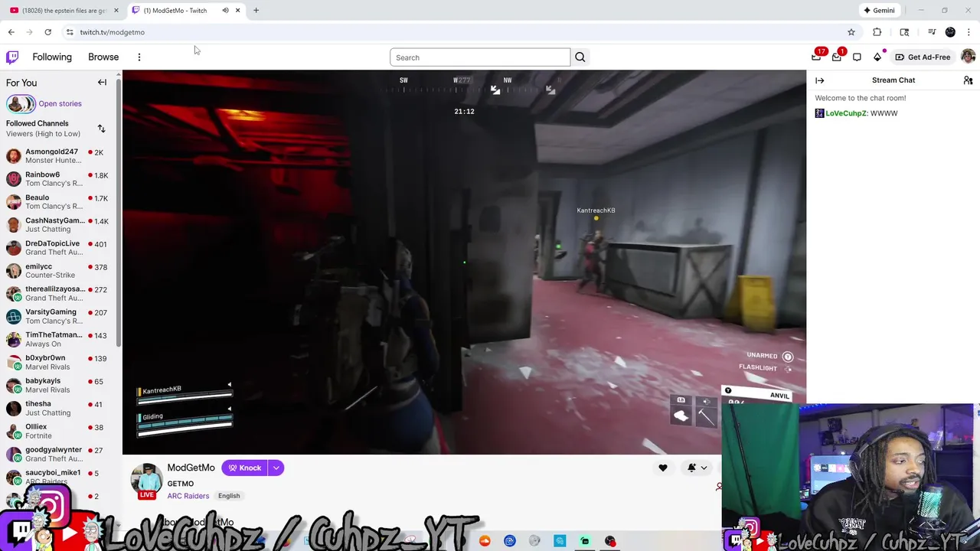Open SoundCloud icon in taskbar
The image size is (980, 551).
click(485, 541)
